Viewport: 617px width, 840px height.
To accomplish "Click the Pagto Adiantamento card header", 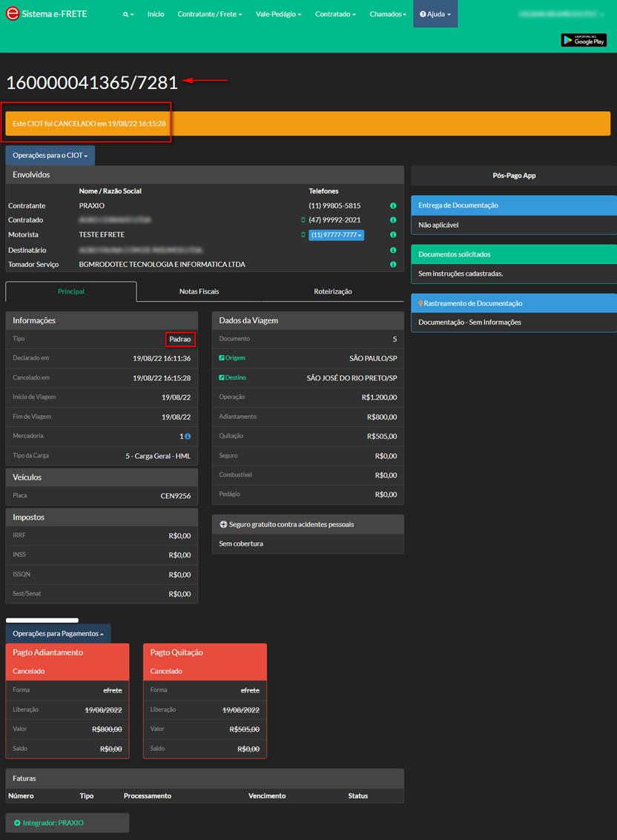I will tap(67, 661).
